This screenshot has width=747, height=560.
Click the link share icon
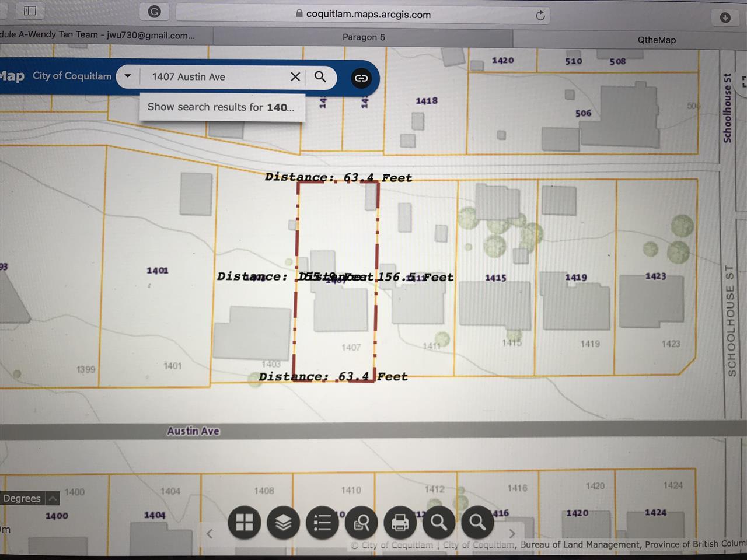pyautogui.click(x=361, y=78)
